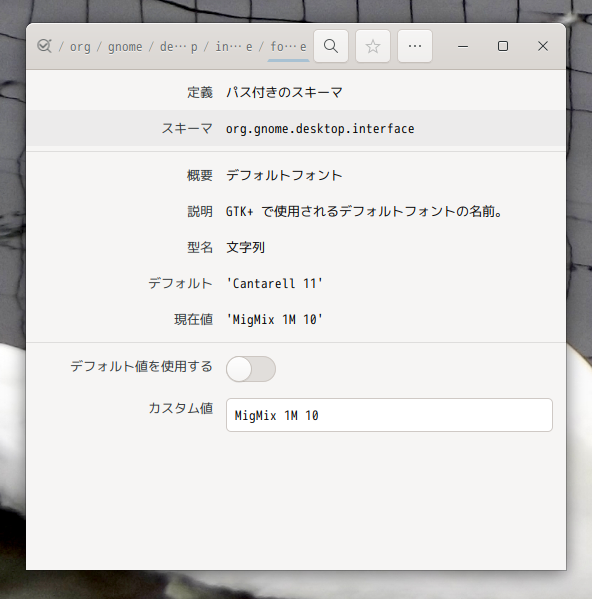The height and width of the screenshot is (599, 592).
Task: Click the 'Cantarell 11' default value
Action: click(x=274, y=283)
